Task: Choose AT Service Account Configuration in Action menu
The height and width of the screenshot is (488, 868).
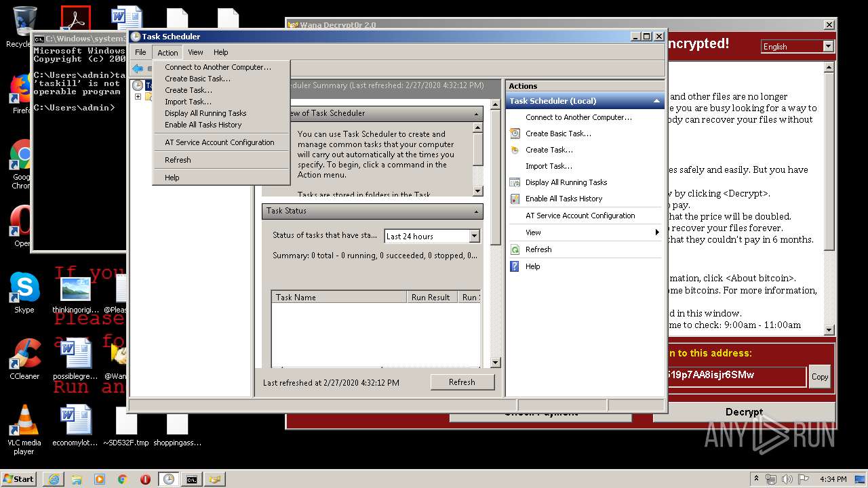Action: coord(222,142)
